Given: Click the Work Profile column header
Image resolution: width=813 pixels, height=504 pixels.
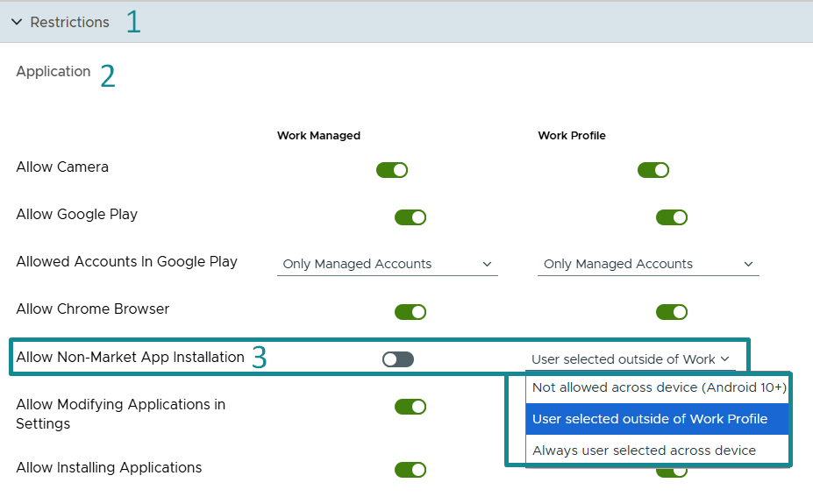Looking at the screenshot, I should click(572, 135).
